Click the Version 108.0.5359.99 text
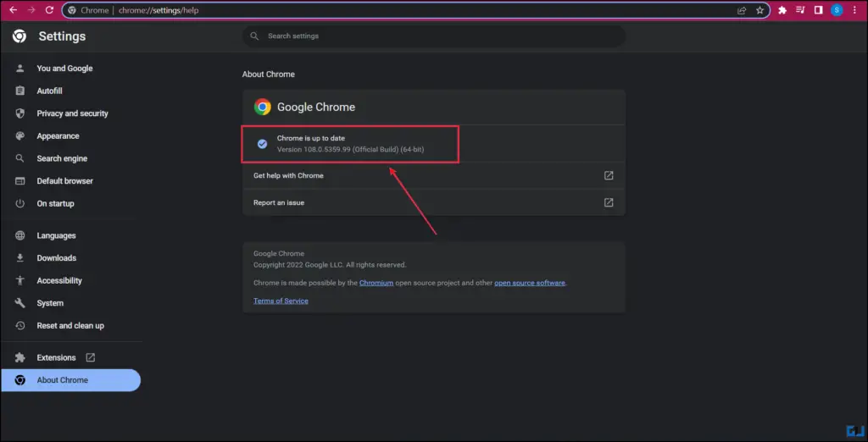The image size is (868, 442). point(350,149)
